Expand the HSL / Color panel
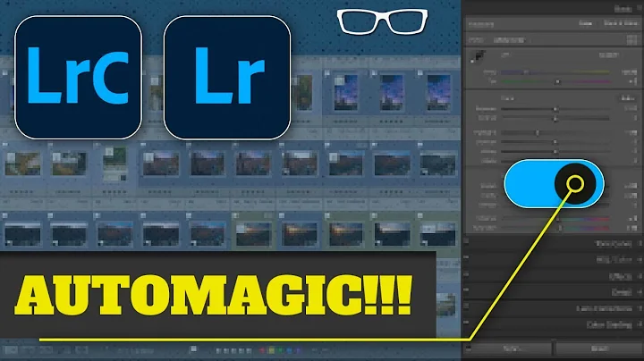Image resolution: width=644 pixels, height=361 pixels. 614,260
